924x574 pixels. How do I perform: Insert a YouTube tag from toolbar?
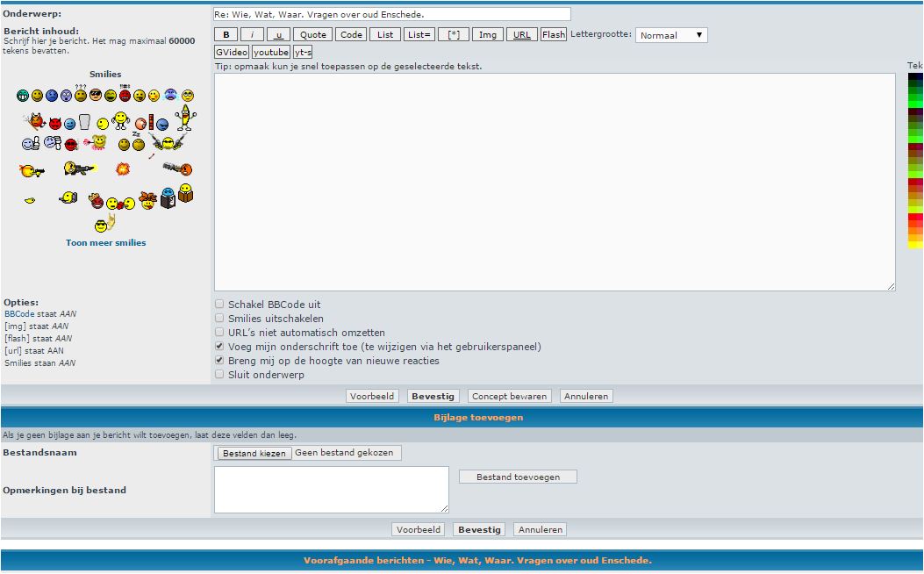[x=270, y=53]
